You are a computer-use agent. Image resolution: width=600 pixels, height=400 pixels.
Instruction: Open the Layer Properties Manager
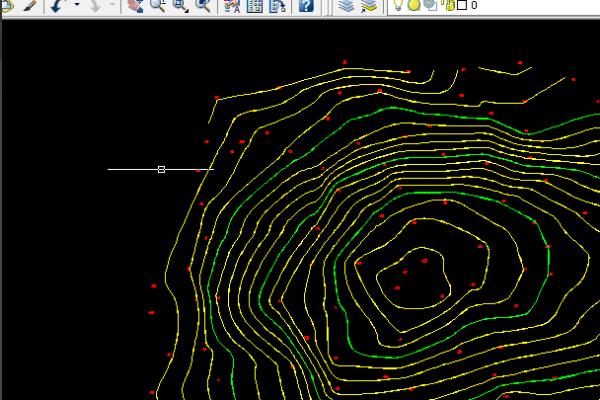[346, 6]
